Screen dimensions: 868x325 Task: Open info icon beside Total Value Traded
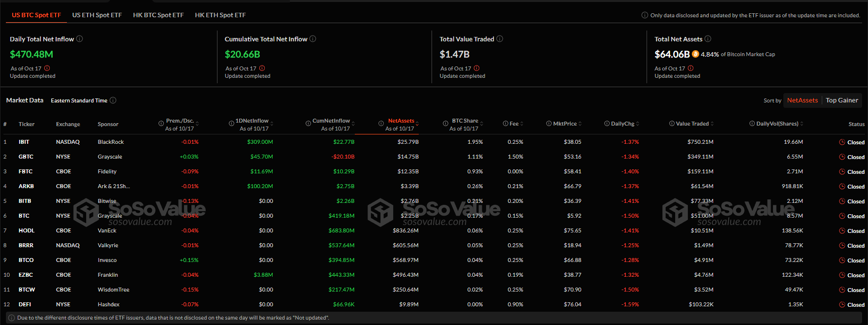coord(500,39)
